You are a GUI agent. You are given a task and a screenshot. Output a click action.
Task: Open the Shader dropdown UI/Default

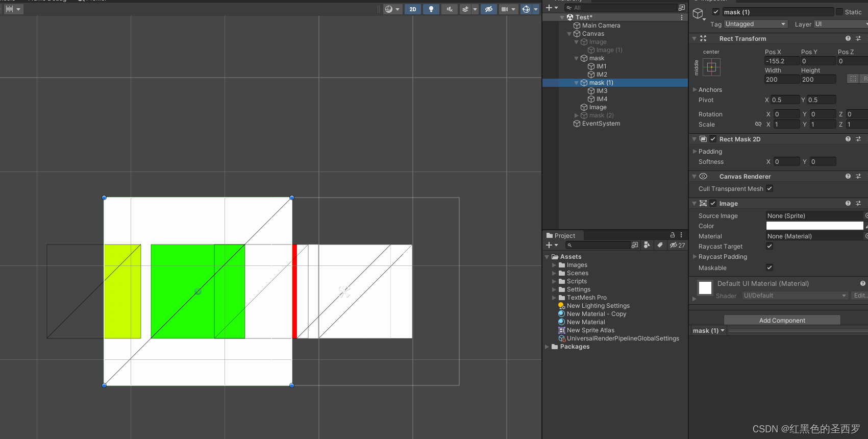coord(795,296)
